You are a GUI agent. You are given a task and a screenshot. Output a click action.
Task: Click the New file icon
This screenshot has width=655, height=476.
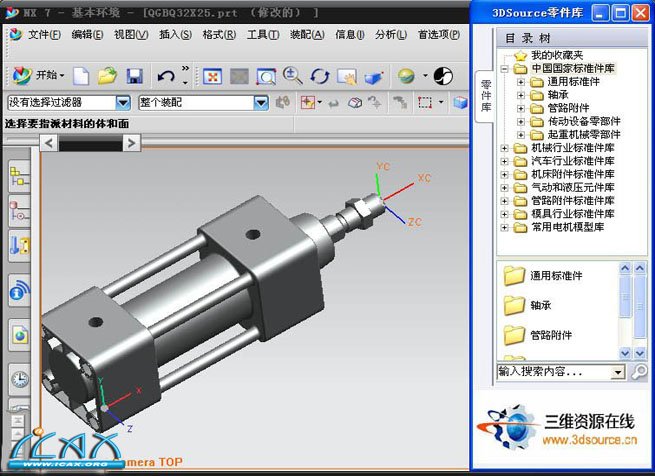(x=82, y=76)
